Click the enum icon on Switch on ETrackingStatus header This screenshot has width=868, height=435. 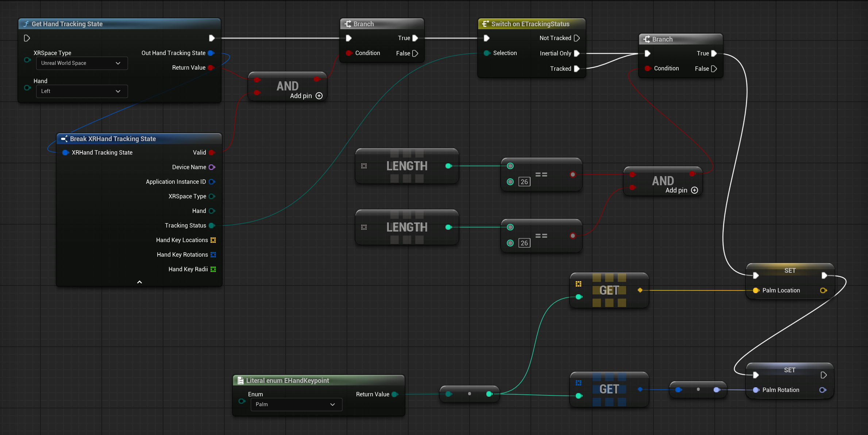[x=485, y=24]
